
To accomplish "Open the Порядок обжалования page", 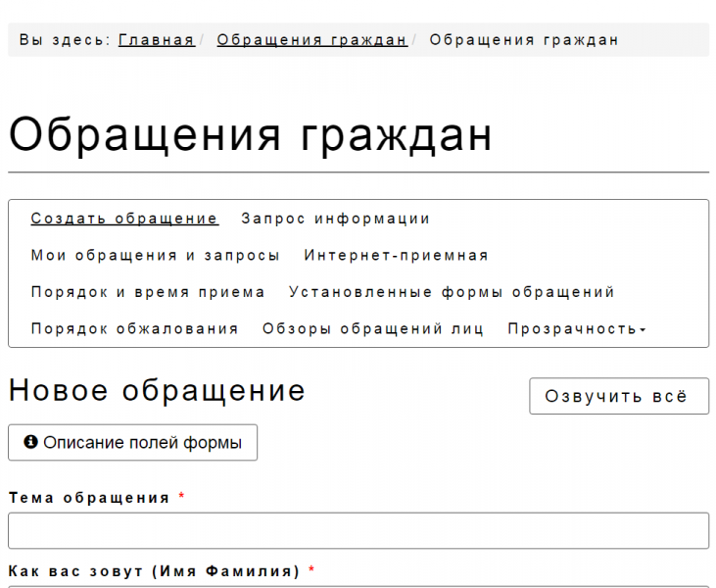I will [134, 328].
